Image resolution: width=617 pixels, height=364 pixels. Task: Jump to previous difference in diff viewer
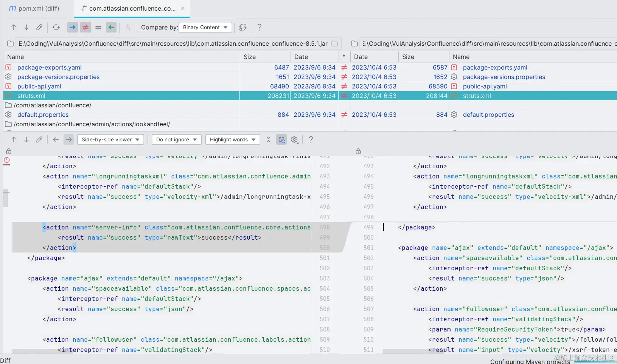point(14,139)
